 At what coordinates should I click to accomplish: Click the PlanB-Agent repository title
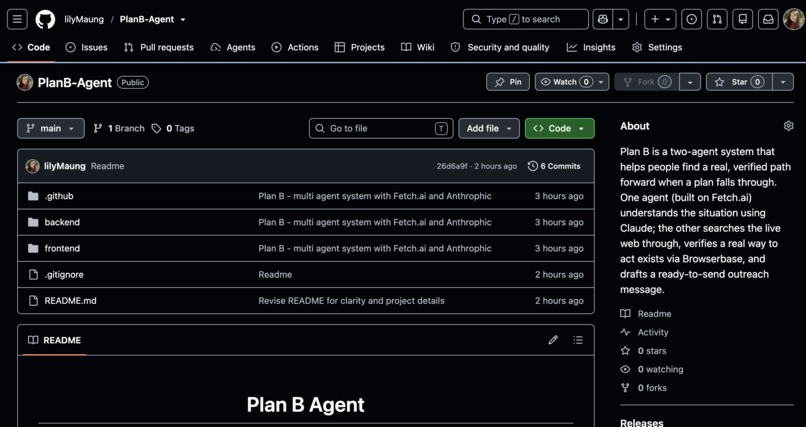[x=75, y=83]
